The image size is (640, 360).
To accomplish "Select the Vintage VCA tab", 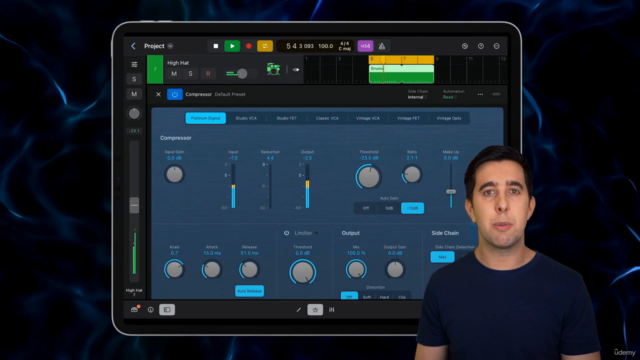I will tap(368, 118).
